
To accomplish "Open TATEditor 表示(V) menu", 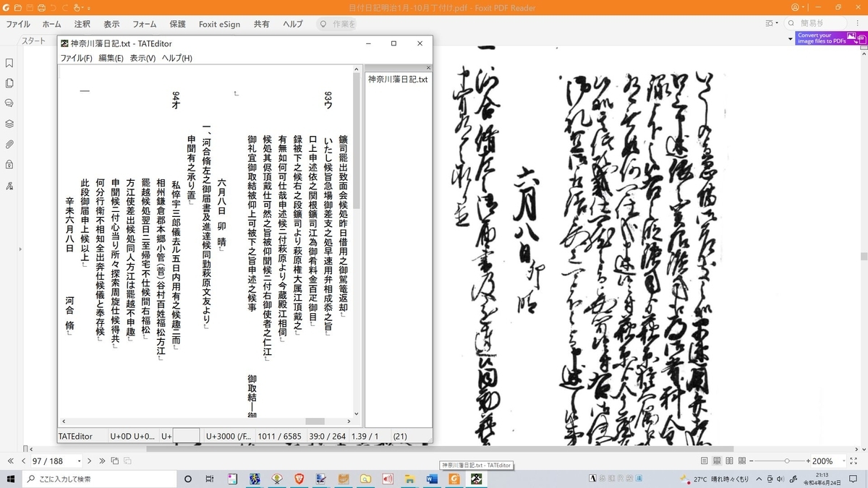I will pyautogui.click(x=142, y=58).
